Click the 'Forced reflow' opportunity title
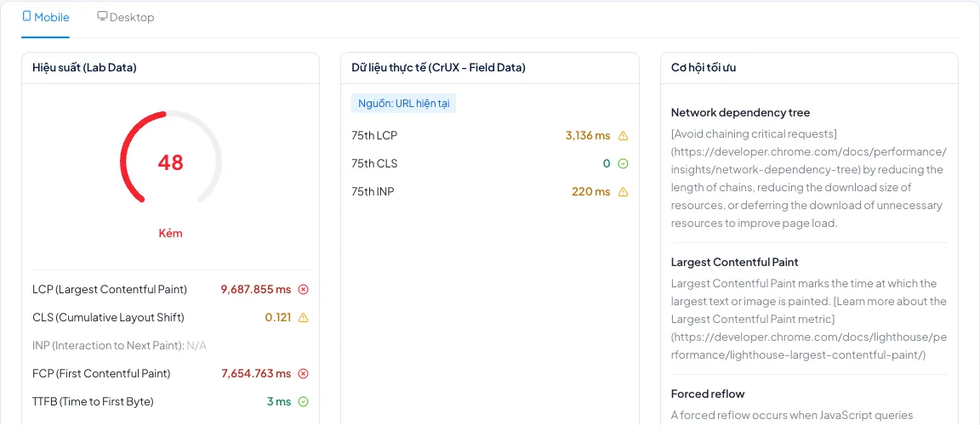 tap(708, 394)
